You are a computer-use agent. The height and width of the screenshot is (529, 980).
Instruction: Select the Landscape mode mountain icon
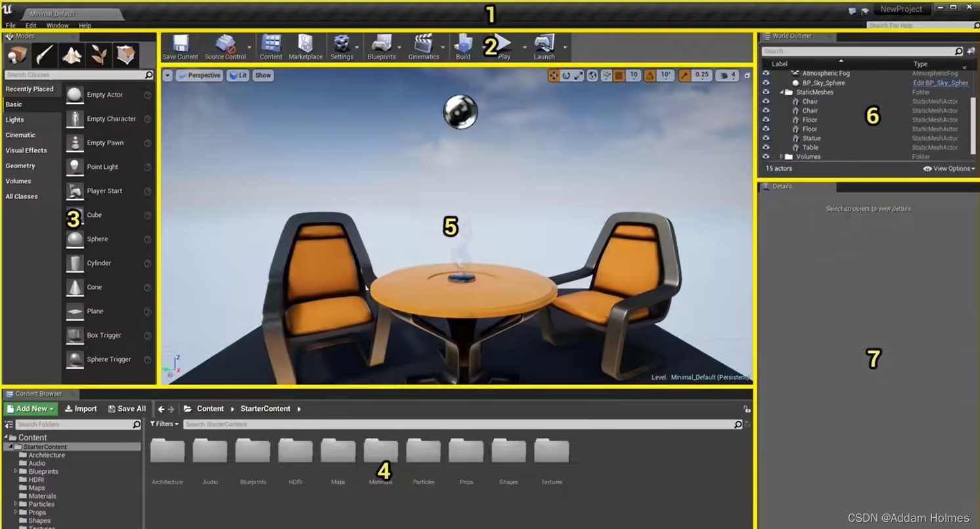tap(72, 55)
